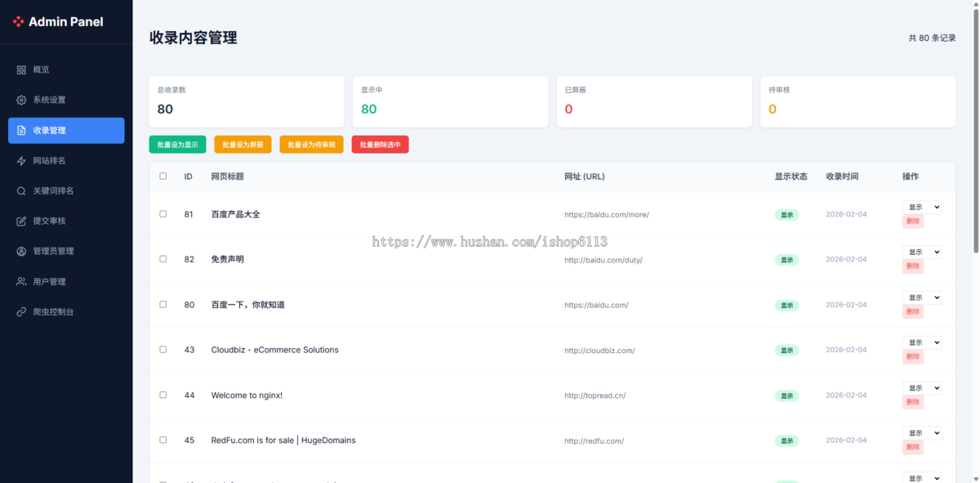The width and height of the screenshot is (980, 483).
Task: Delete the RedFu.com record
Action: [x=913, y=447]
